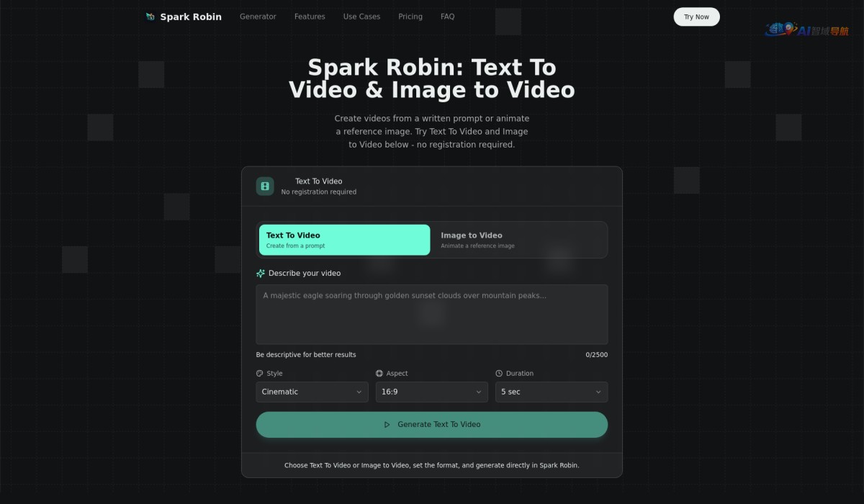Click the Style field label
The width and height of the screenshot is (864, 504).
point(274,374)
